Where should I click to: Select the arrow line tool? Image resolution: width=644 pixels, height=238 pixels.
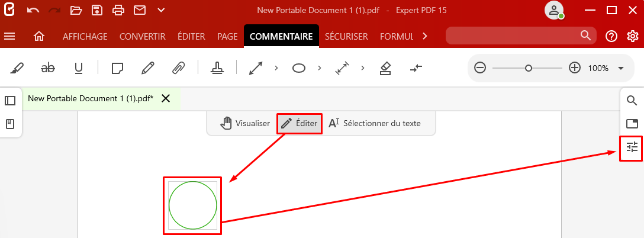tap(256, 68)
